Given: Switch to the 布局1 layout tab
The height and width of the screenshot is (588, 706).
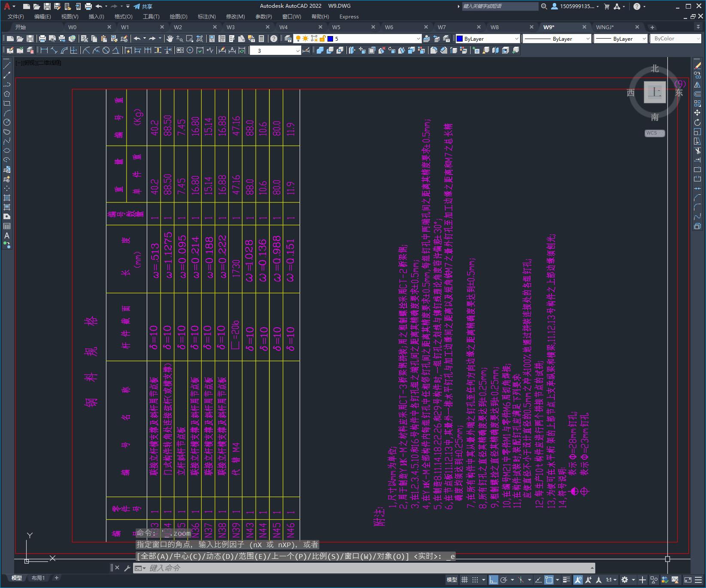Looking at the screenshot, I should [38, 578].
